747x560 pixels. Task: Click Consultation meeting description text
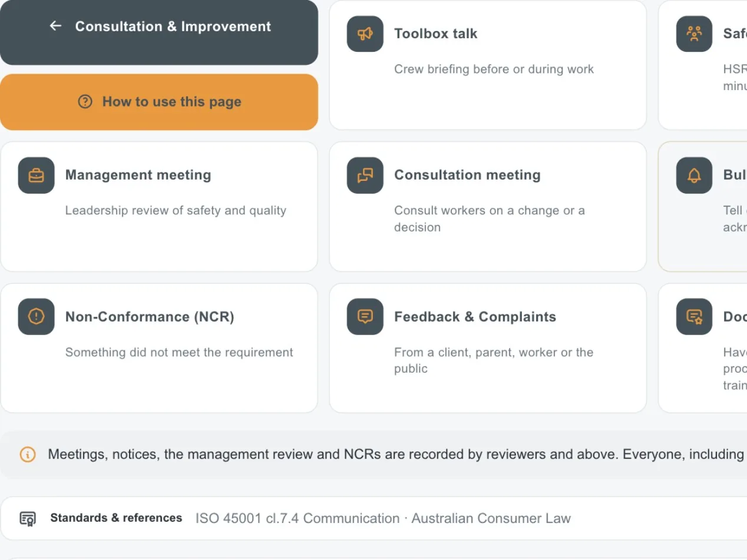(490, 219)
